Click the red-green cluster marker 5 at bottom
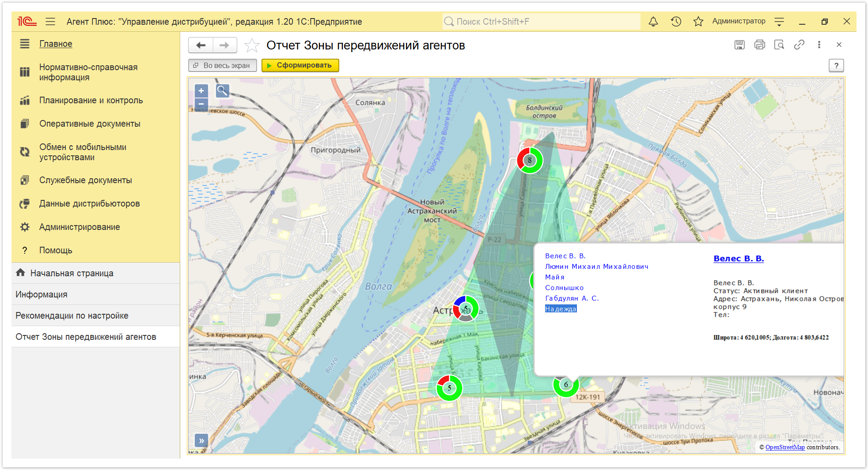The width and height of the screenshot is (868, 470). 449,388
